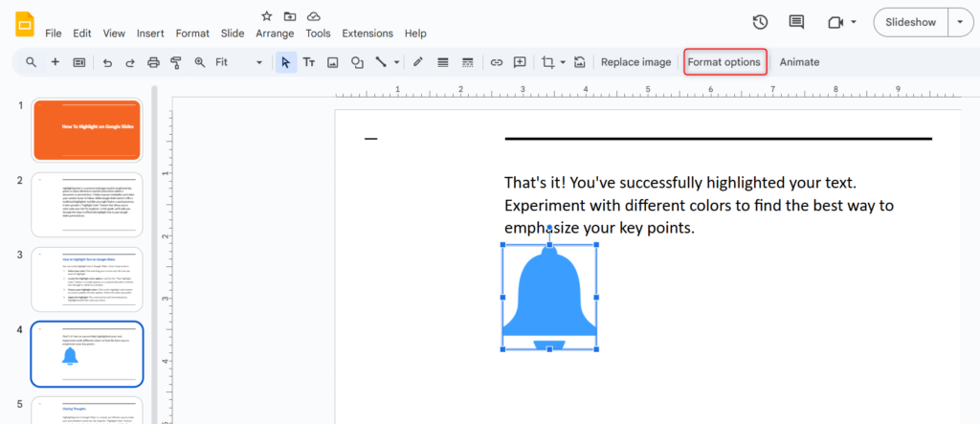Star the presentation with the star icon
The height and width of the screenshot is (424, 980).
click(x=266, y=16)
